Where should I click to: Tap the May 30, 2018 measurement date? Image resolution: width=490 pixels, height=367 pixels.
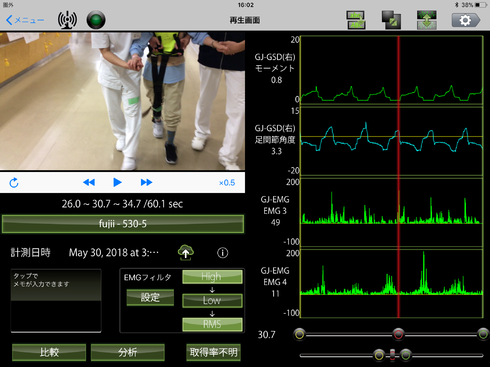[114, 253]
